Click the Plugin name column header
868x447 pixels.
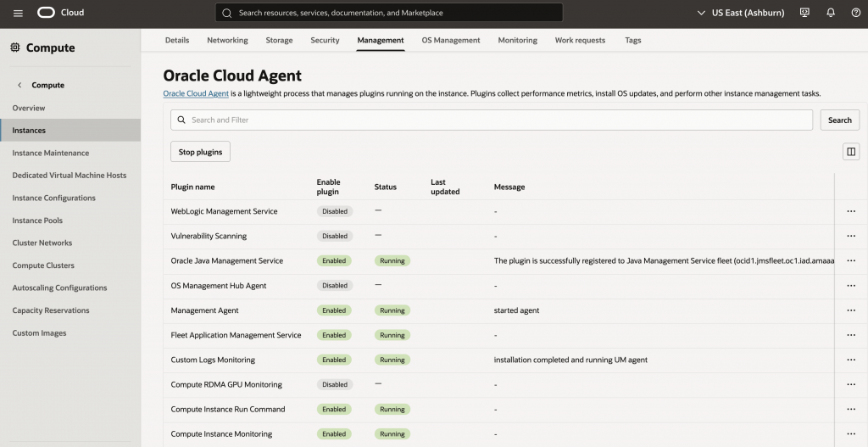192,187
